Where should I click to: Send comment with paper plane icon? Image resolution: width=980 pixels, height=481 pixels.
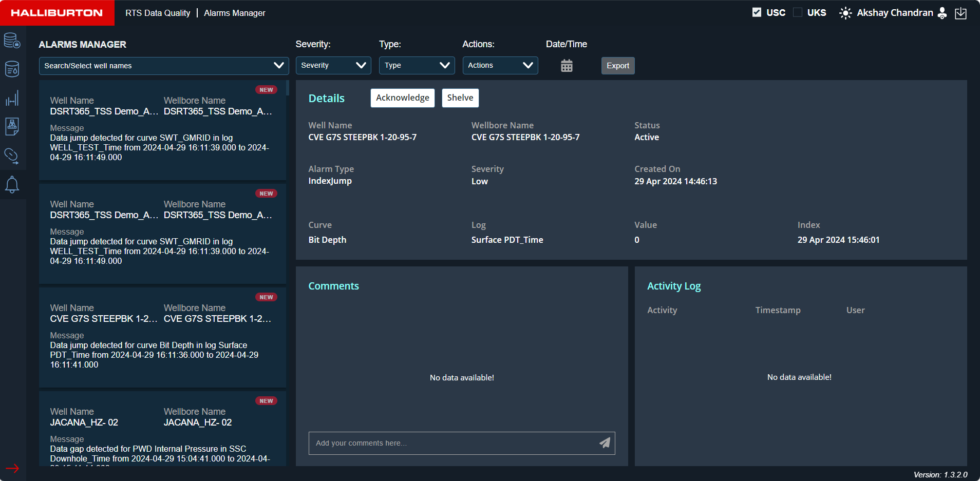tap(605, 443)
